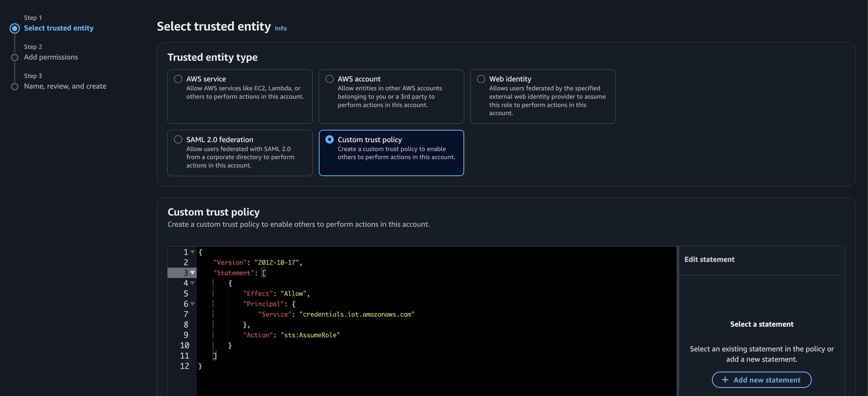The height and width of the screenshot is (396, 868).
Task: Go to Name, review, and create step
Action: coord(65,86)
